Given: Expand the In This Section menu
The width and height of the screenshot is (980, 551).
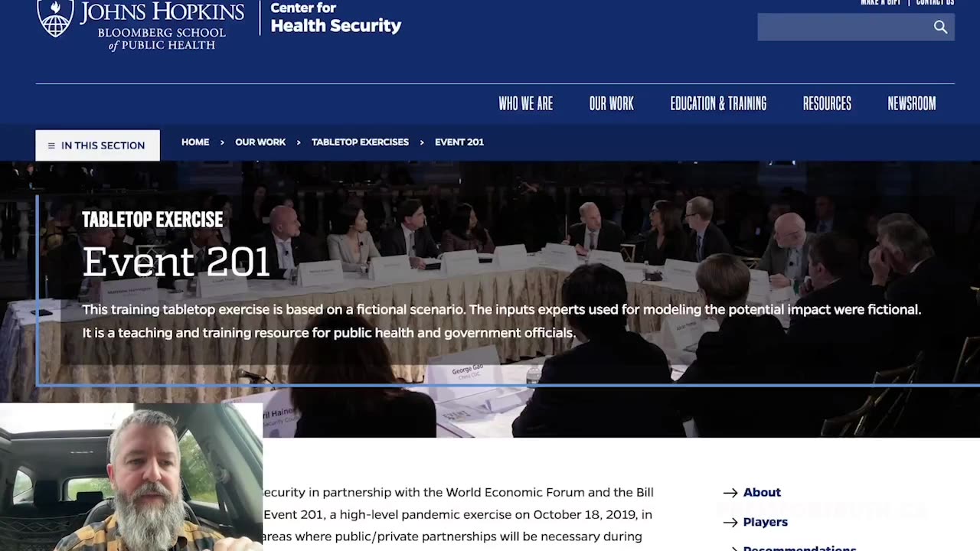Looking at the screenshot, I should tap(97, 145).
